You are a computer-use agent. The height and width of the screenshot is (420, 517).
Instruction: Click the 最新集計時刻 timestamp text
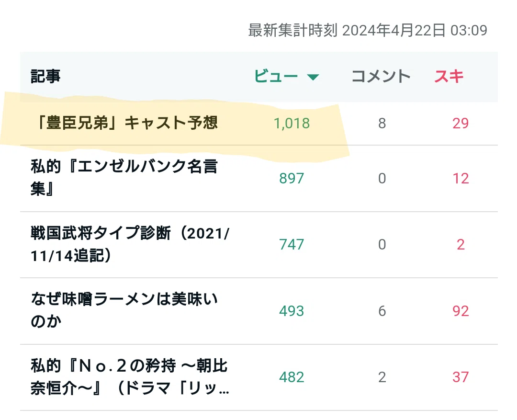click(368, 30)
